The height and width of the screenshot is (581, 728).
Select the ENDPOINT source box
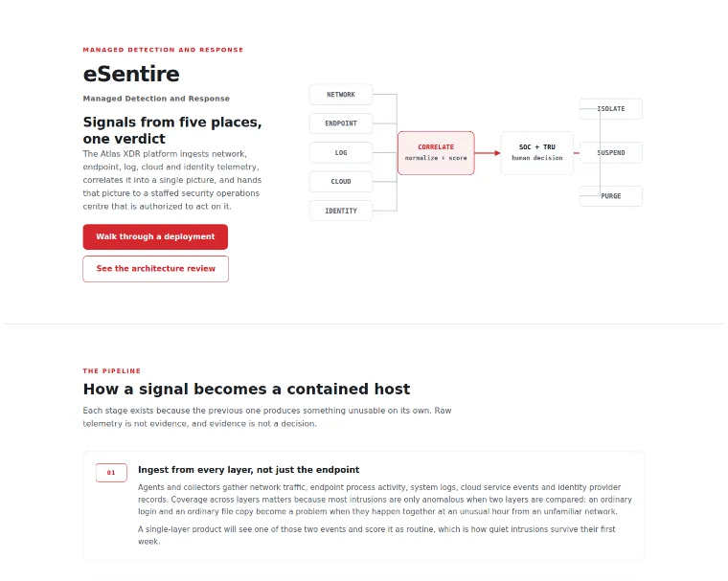pos(341,123)
